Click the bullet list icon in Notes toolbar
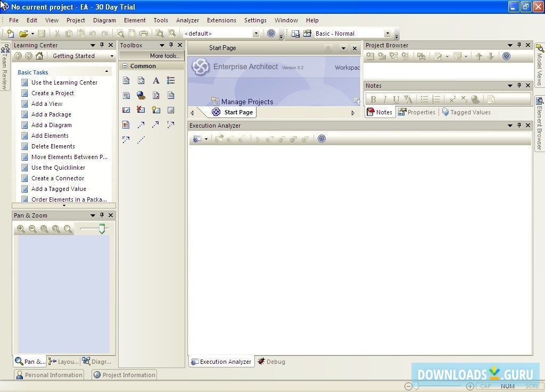Screen dimensions: 545x392 424,99
